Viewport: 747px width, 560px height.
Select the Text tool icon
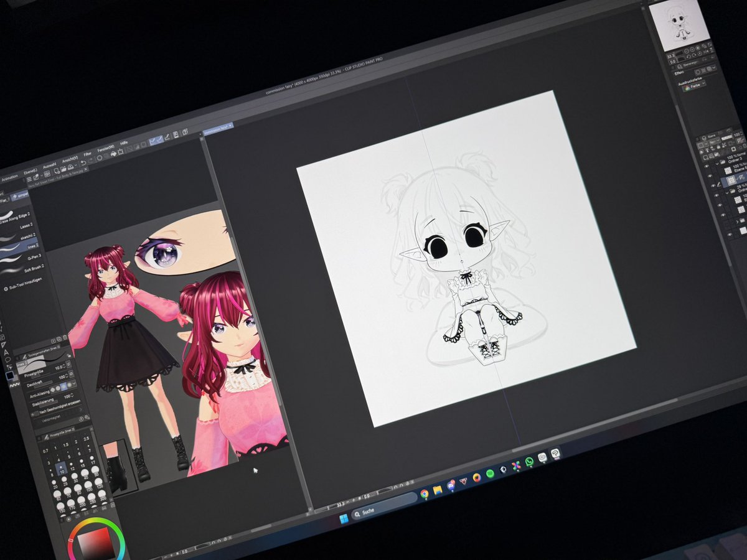coord(6,352)
